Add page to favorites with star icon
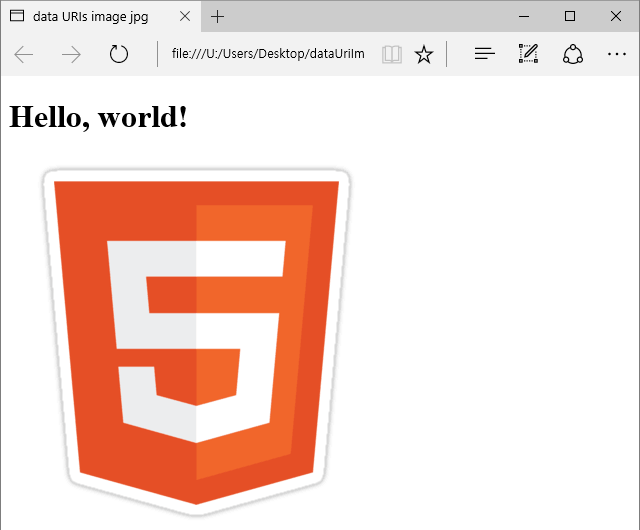This screenshot has width=640, height=530. 424,54
